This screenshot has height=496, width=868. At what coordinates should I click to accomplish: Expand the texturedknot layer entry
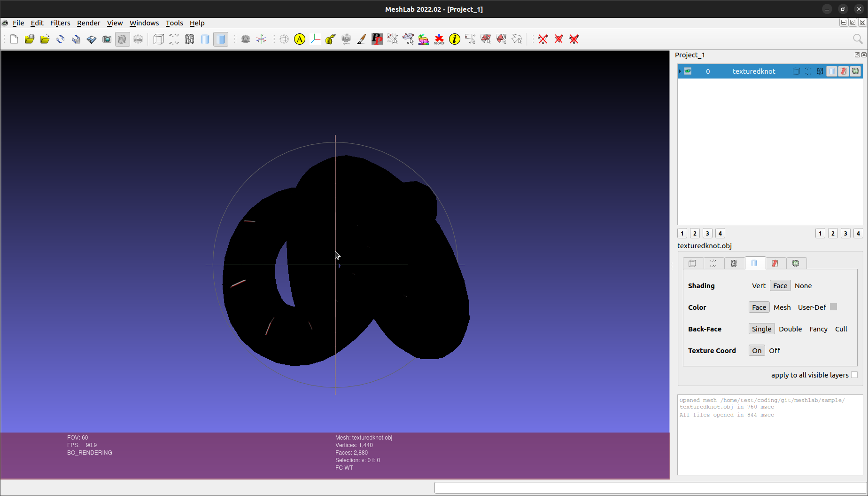coord(680,71)
